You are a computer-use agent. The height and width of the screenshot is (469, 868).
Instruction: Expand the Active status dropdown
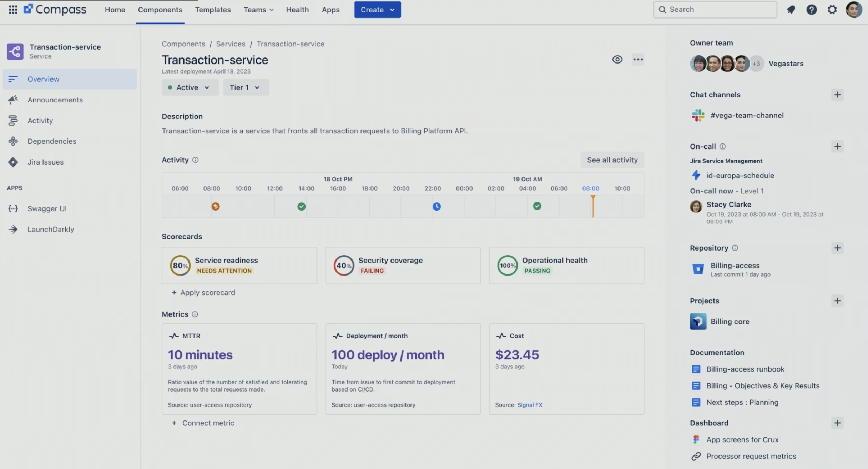190,87
